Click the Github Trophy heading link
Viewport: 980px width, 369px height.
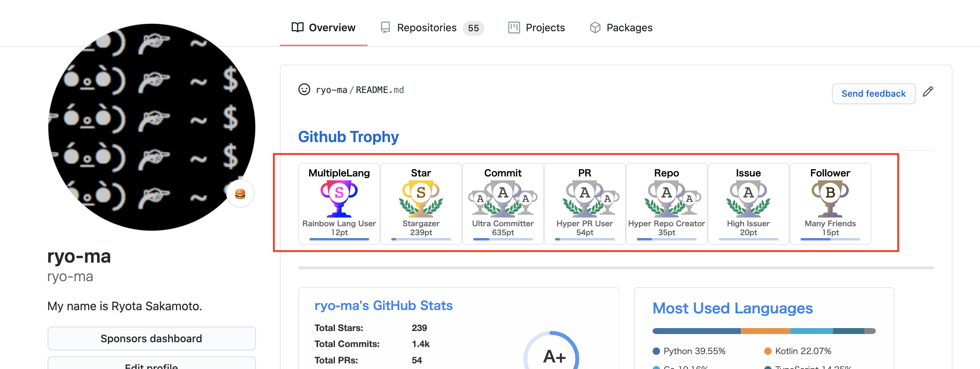348,137
